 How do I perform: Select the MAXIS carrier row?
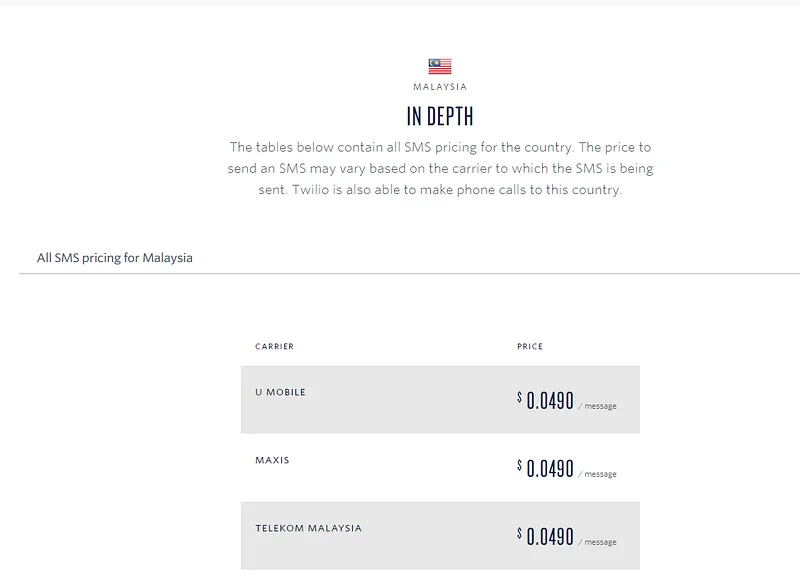440,467
